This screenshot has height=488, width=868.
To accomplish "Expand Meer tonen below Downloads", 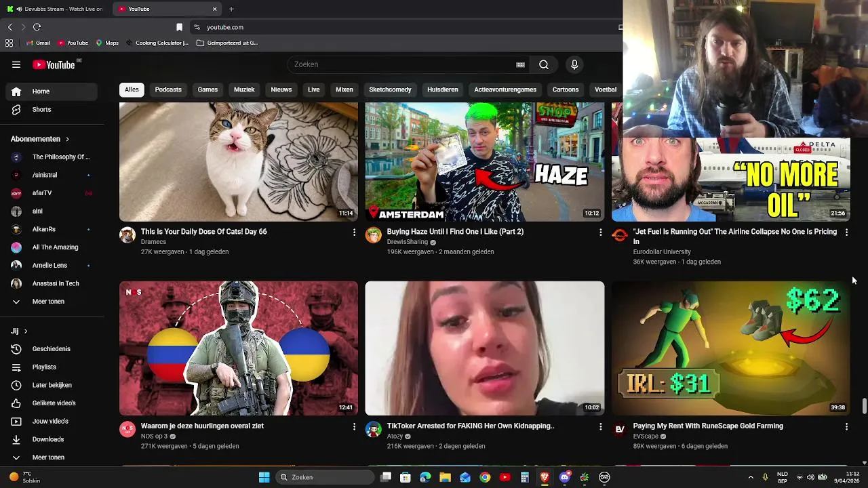I will pos(52,457).
